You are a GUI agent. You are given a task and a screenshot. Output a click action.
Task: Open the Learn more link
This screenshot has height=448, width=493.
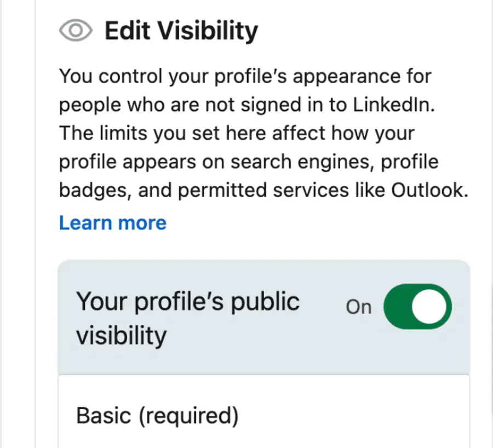coord(113,222)
